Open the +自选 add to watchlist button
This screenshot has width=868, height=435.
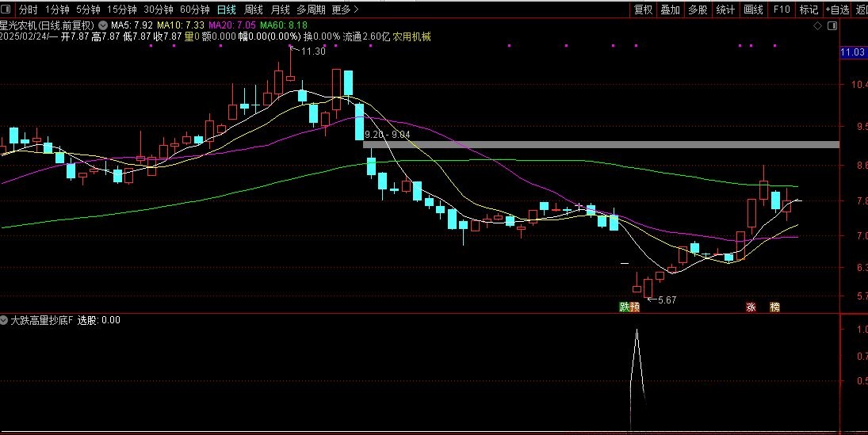837,10
